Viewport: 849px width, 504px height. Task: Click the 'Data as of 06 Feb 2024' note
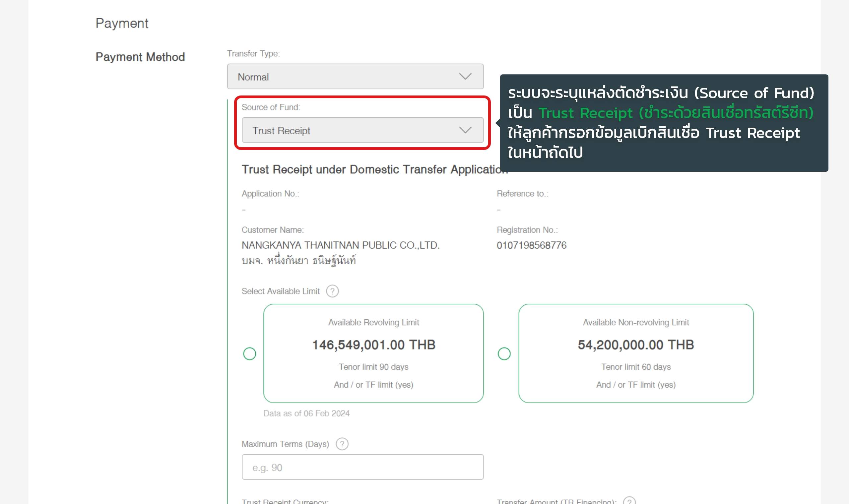coord(306,413)
